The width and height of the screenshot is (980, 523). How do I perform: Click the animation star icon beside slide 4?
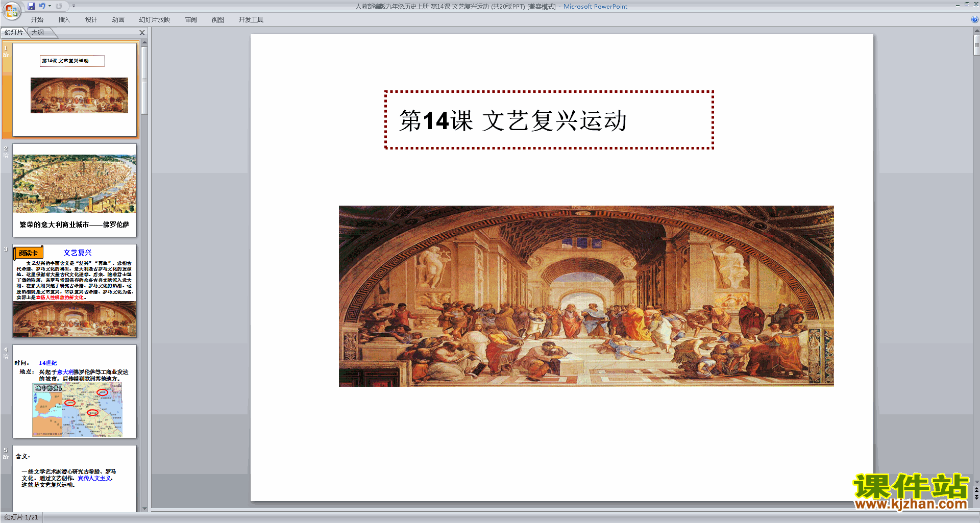click(x=6, y=356)
